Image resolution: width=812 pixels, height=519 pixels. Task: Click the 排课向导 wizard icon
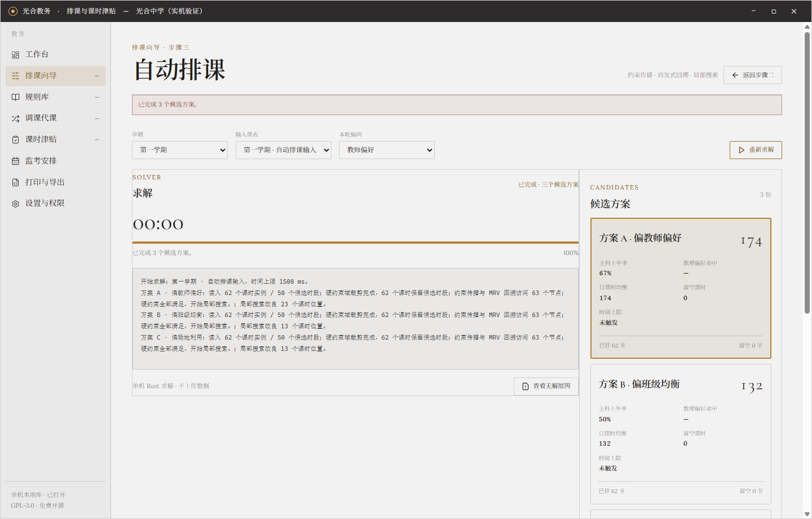15,76
